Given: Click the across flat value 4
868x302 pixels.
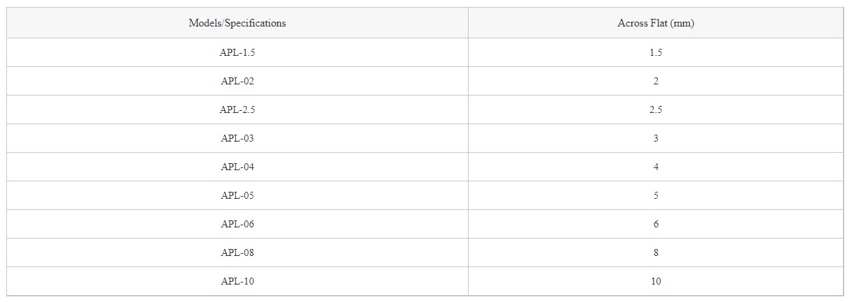Looking at the screenshot, I should pyautogui.click(x=656, y=167).
